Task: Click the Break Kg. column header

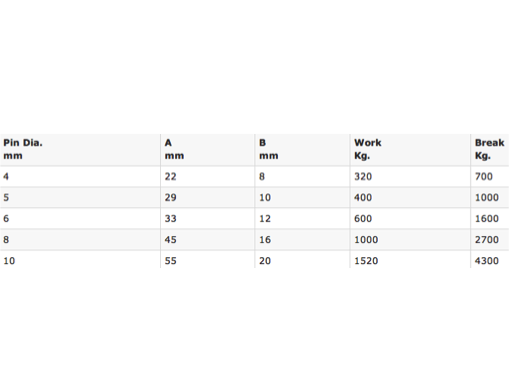Action: 490,149
